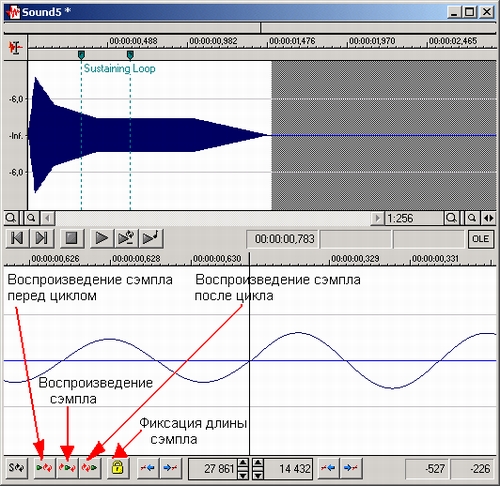Toggle the OLE button
500x486 pixels.
(x=481, y=239)
